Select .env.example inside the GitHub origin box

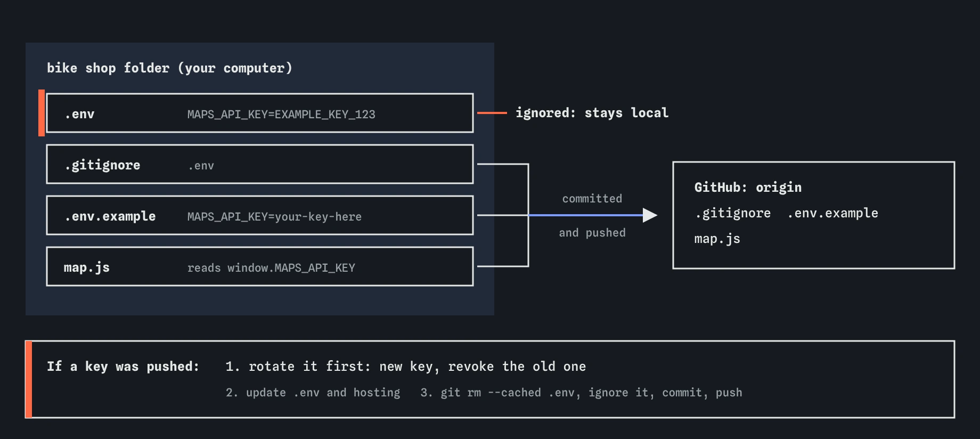(x=833, y=213)
